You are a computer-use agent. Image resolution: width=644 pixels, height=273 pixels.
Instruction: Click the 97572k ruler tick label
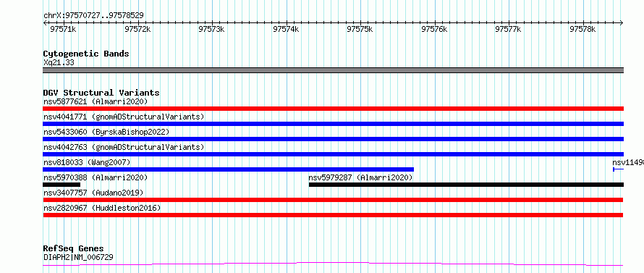(137, 29)
